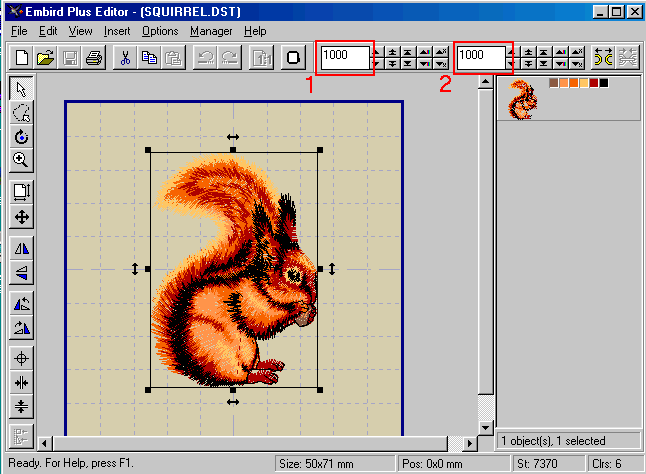
Task: Click the horizontal scrollbar right arrow
Action: pyautogui.click(x=469, y=444)
